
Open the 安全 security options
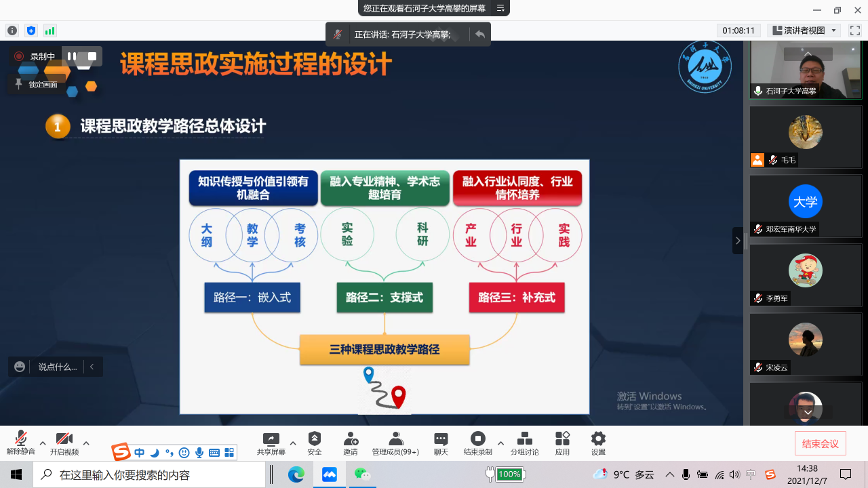pos(314,443)
